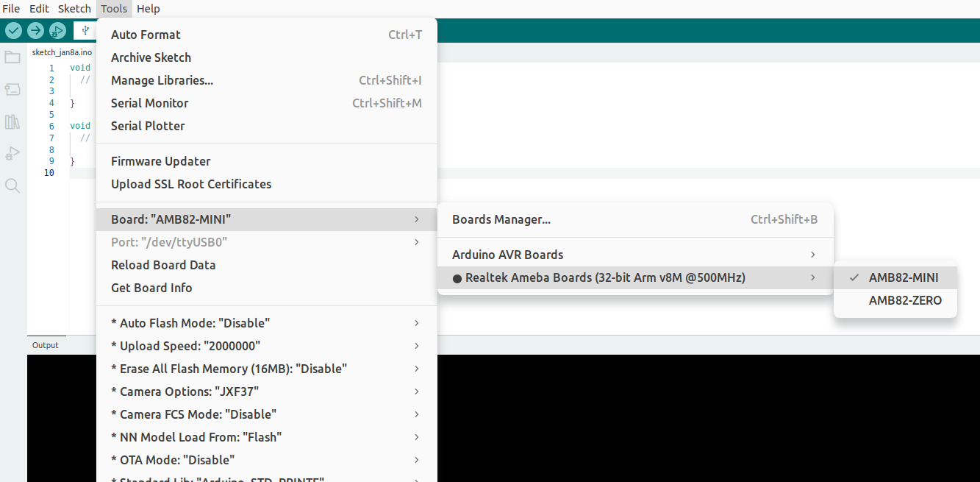
Task: Click the Output panel tab
Action: pos(45,345)
